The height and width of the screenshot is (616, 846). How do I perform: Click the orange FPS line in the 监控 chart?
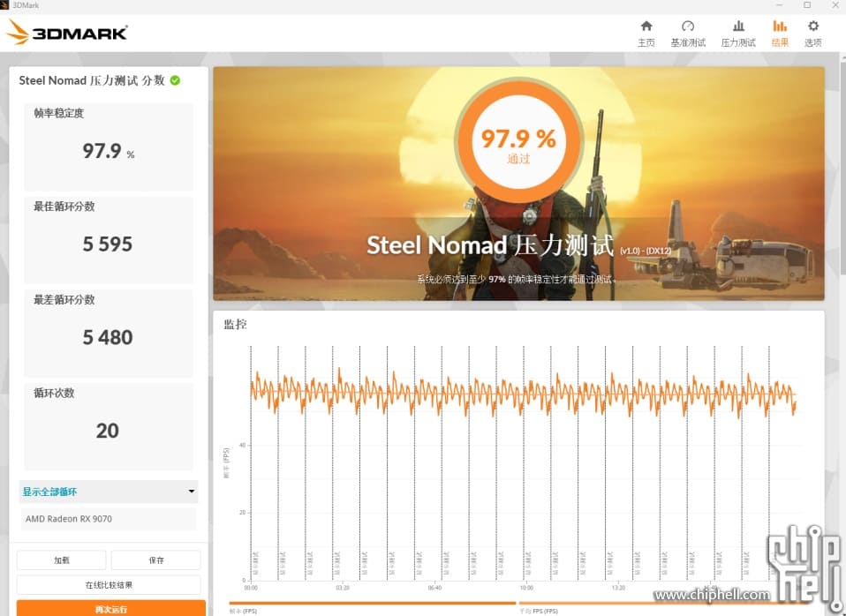[523, 394]
